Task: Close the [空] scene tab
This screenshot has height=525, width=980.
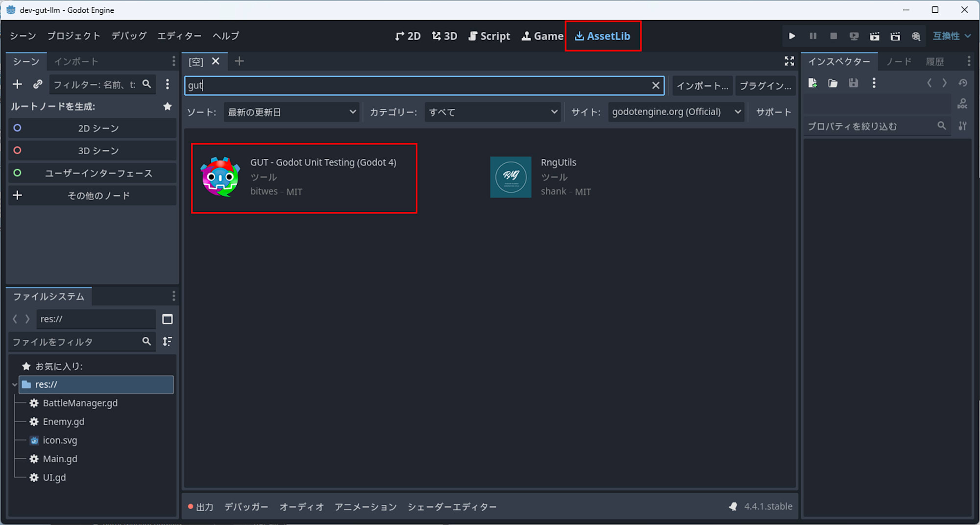Action: [216, 61]
